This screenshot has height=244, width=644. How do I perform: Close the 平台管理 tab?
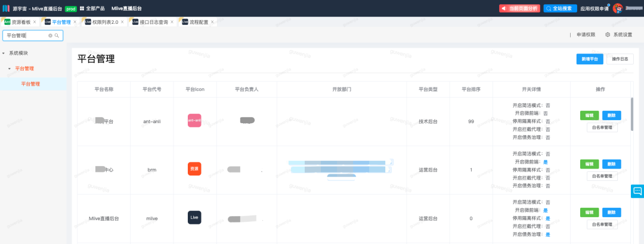(x=75, y=22)
